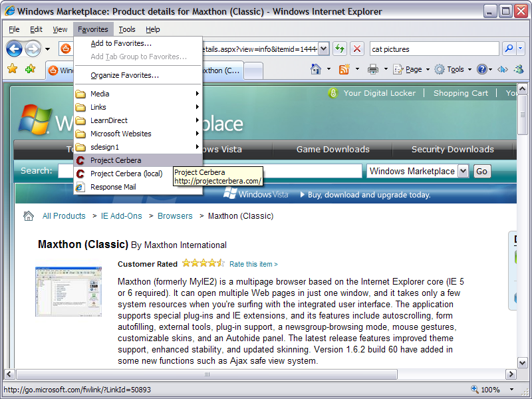Click the Add to Favorites plus-star icon

pyautogui.click(x=30, y=69)
